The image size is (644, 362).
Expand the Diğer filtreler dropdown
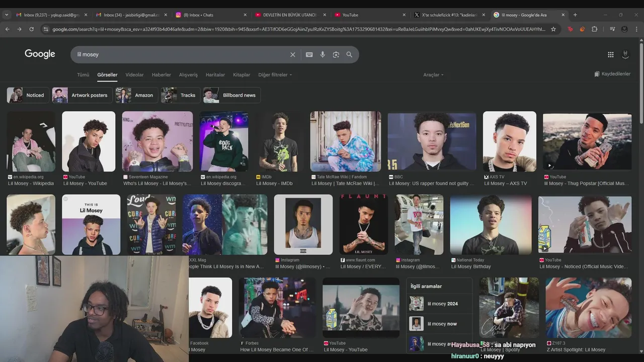point(275,75)
